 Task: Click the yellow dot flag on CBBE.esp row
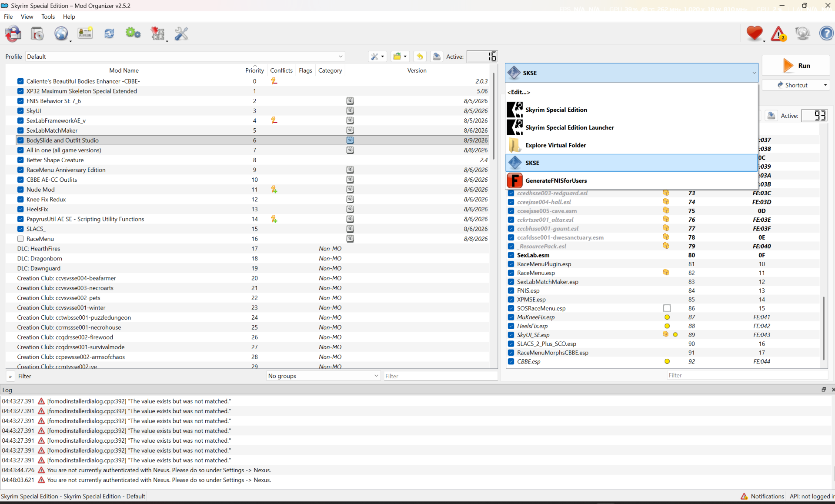tap(667, 361)
